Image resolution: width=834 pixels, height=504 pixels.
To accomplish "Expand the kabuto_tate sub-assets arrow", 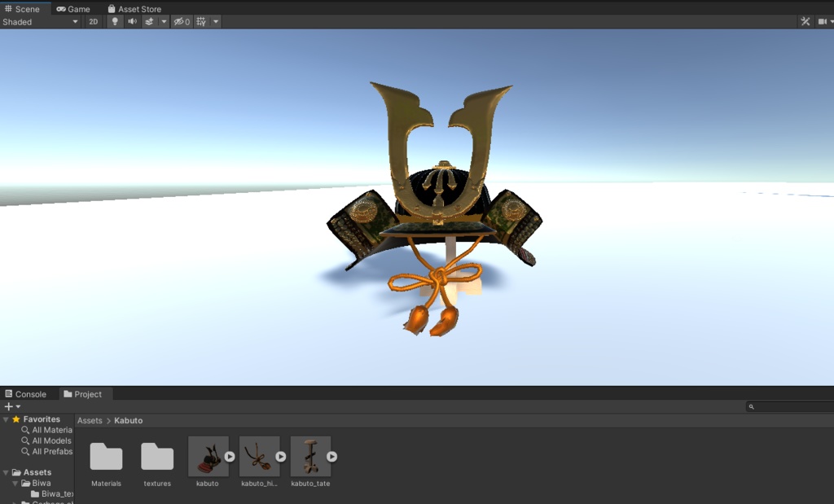I will click(332, 457).
